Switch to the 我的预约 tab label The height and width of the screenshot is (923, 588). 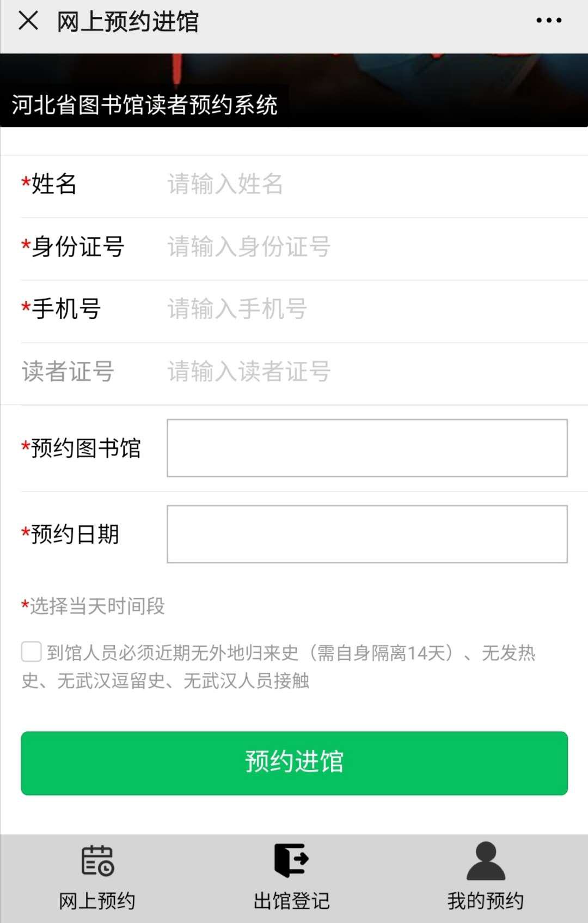486,901
